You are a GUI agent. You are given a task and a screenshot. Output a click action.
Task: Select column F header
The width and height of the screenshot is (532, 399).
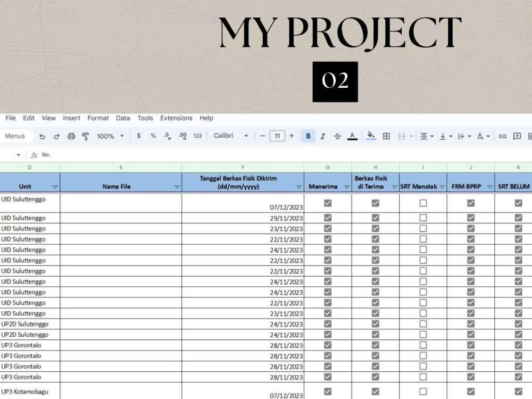243,167
